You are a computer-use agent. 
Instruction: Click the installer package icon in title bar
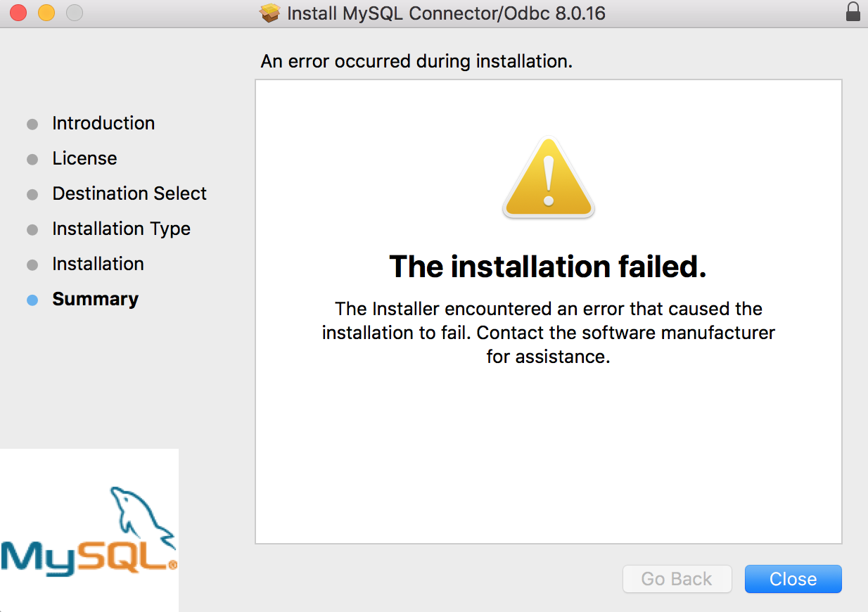click(x=269, y=13)
